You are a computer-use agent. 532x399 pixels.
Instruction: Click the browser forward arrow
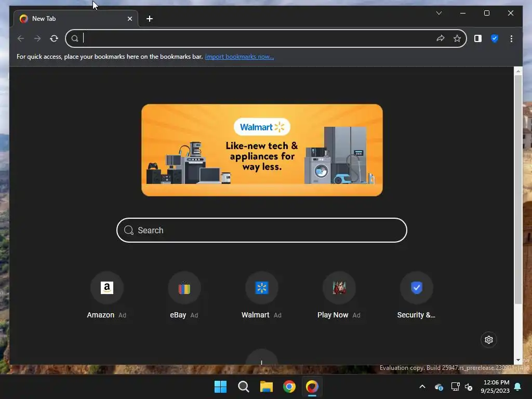point(37,38)
